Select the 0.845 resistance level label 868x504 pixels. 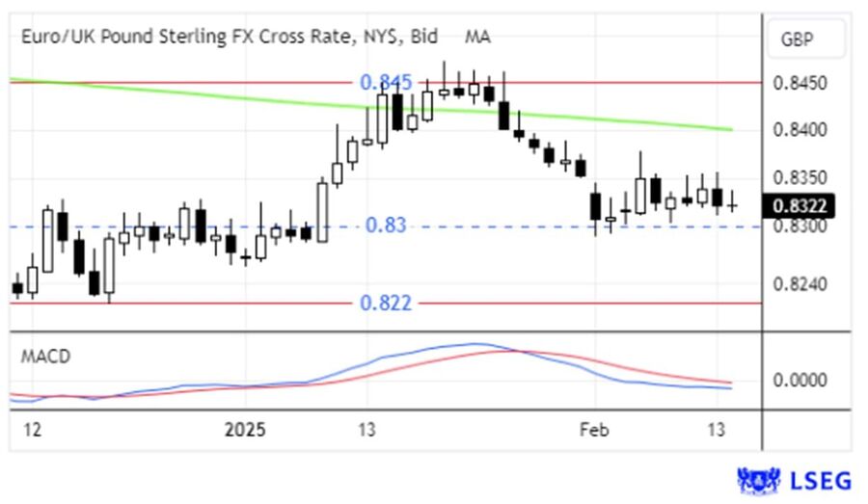click(x=386, y=83)
